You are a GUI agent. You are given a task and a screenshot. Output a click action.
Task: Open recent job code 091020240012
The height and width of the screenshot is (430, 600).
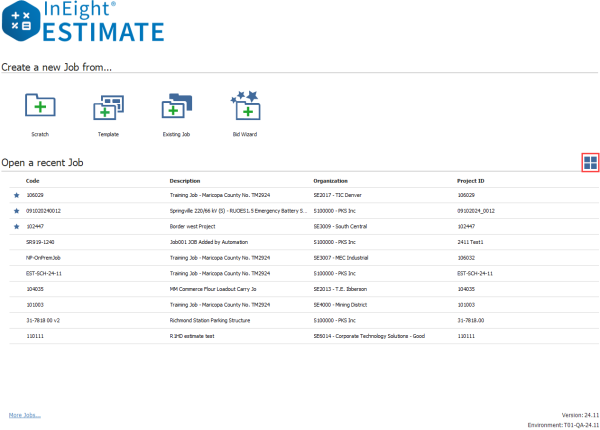coord(43,211)
